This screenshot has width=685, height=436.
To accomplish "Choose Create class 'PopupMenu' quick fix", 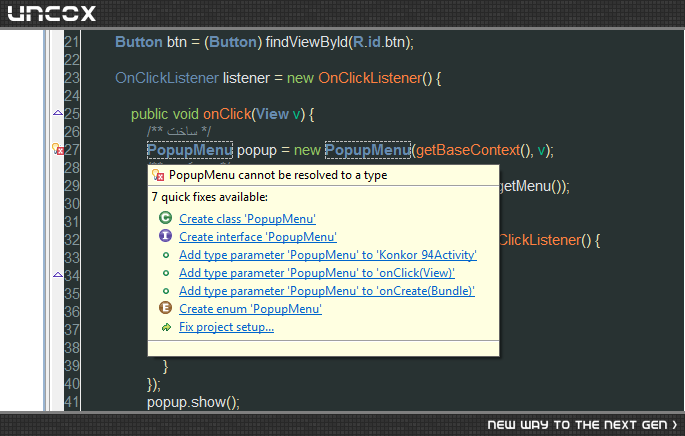I will (247, 218).
